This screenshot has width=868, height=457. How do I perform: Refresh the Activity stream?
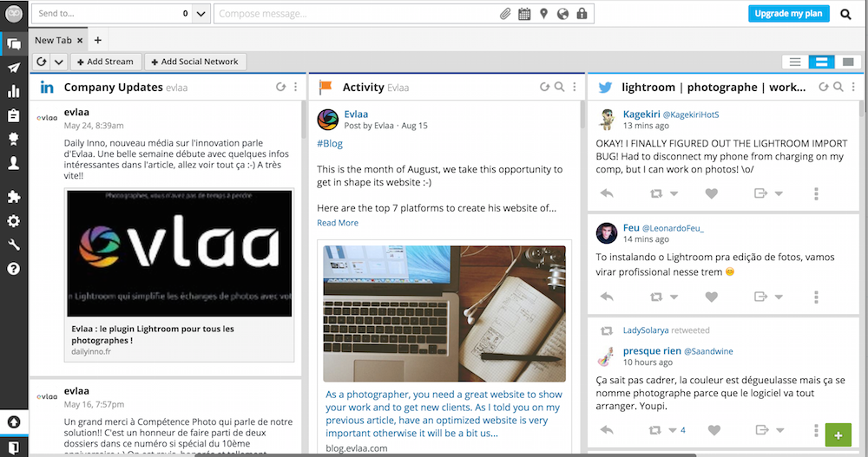545,87
